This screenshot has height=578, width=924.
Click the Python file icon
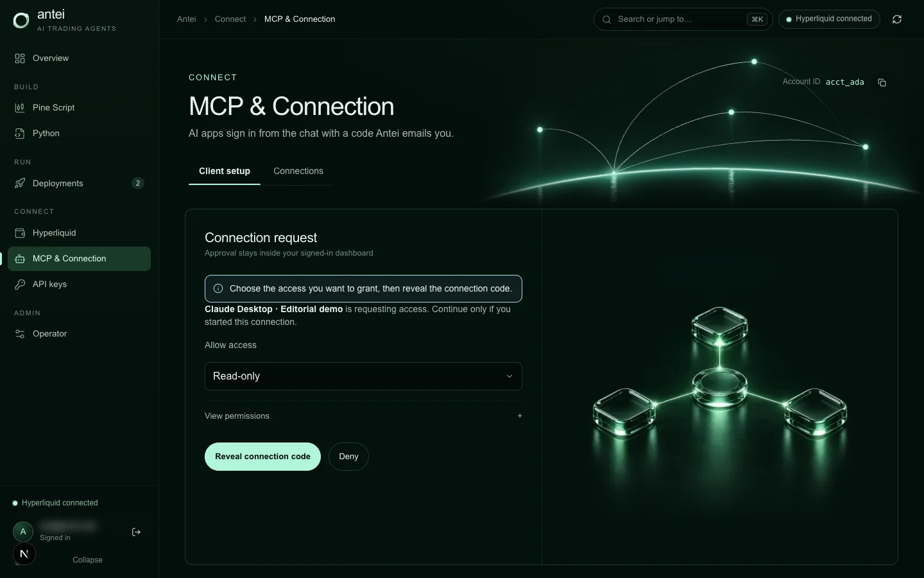coord(20,134)
